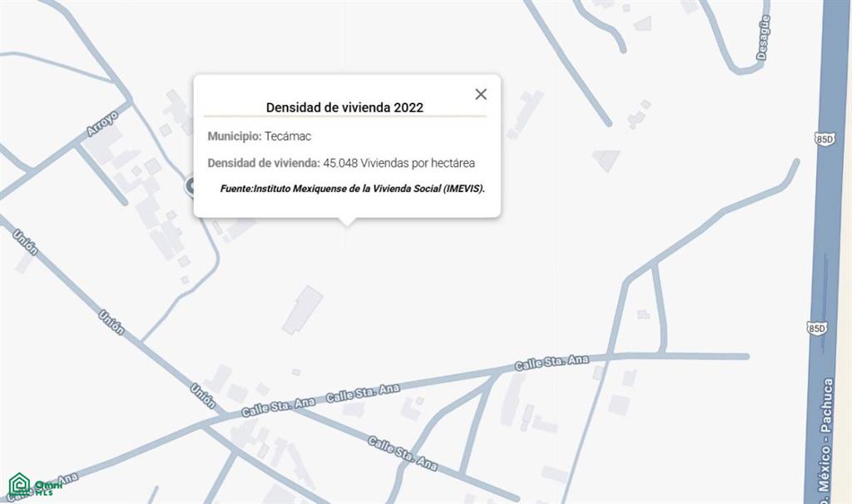Click the divider line under popup title
This screenshot has height=504, width=852.
pos(344,116)
